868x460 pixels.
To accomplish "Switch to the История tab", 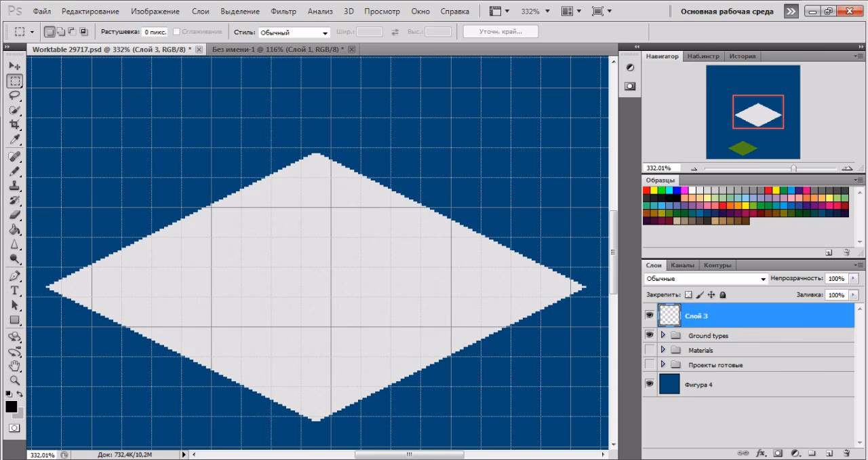I will (x=742, y=56).
